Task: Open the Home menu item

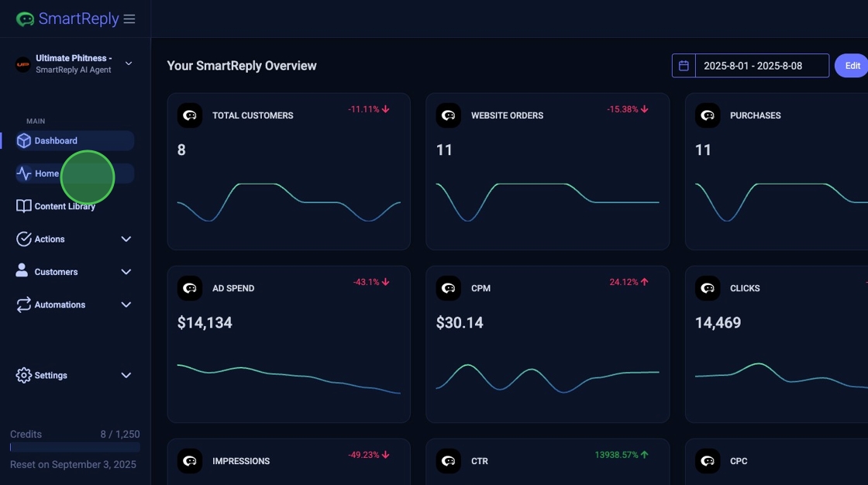Action: [x=46, y=174]
